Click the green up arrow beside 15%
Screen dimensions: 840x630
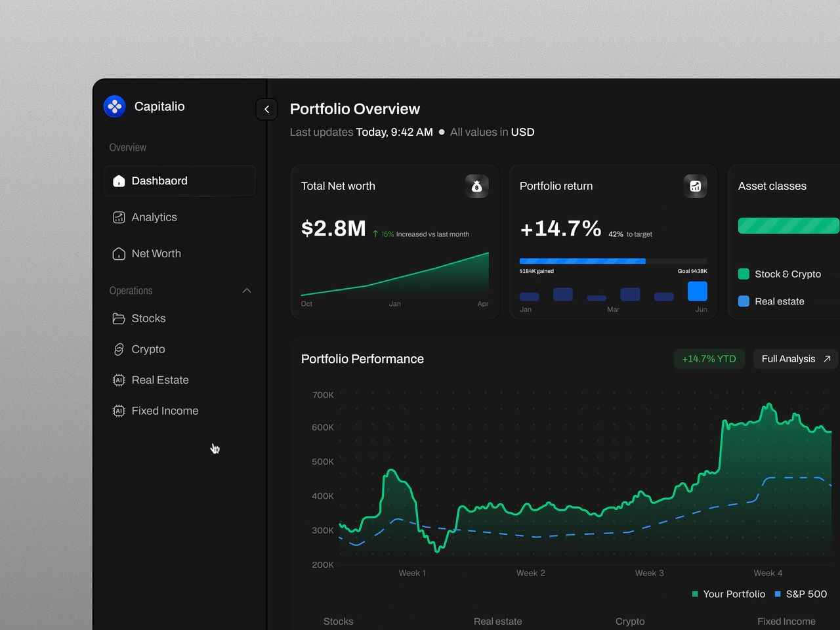[x=375, y=234]
